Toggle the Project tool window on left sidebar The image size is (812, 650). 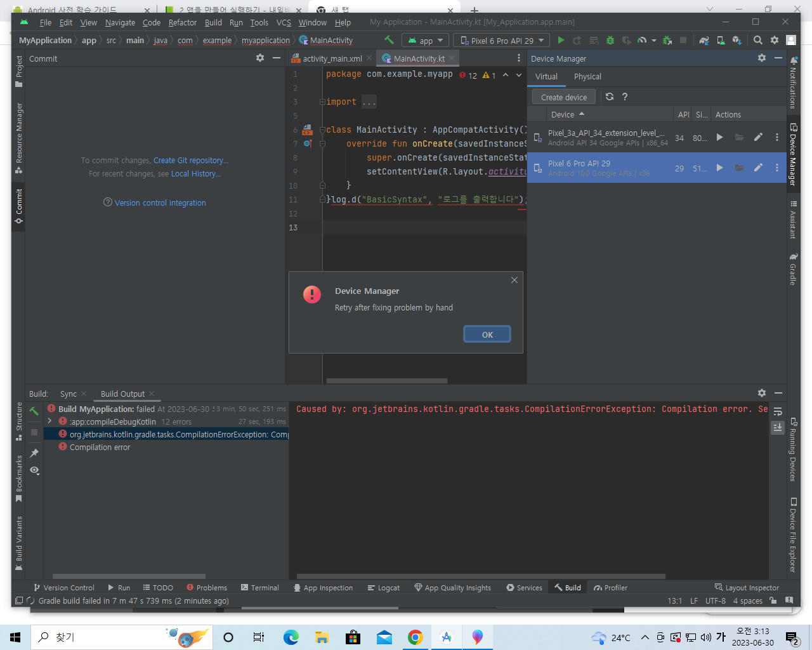(18, 72)
